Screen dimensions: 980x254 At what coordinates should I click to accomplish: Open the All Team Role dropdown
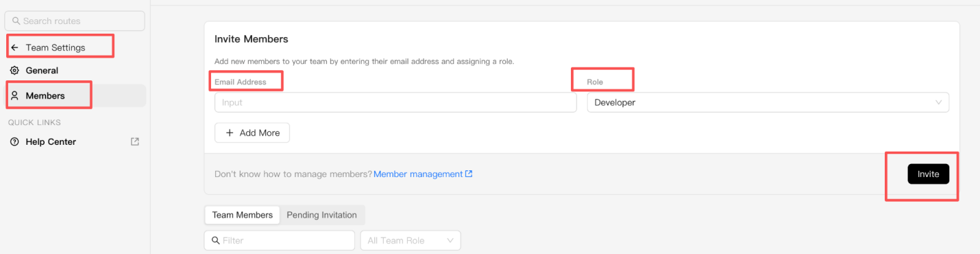click(x=411, y=240)
